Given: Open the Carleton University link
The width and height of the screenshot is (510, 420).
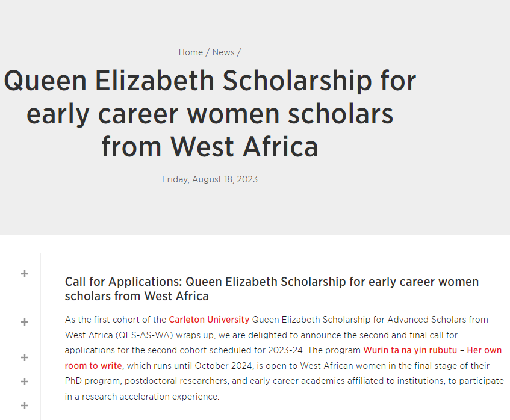Looking at the screenshot, I should click(209, 319).
